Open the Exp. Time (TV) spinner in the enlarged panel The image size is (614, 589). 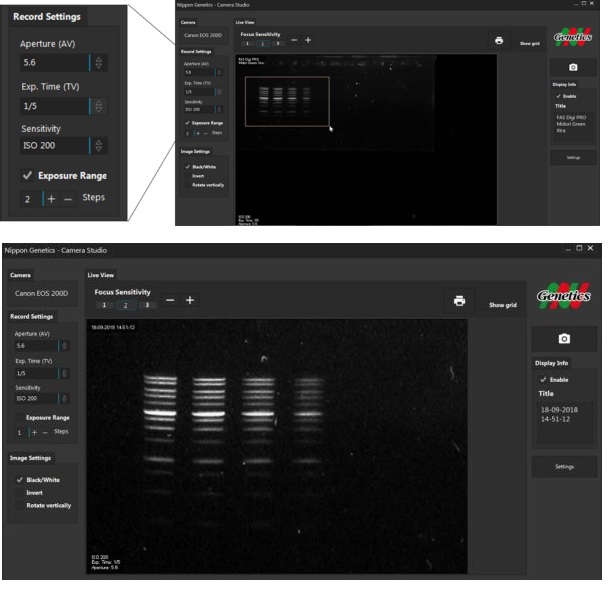[x=96, y=104]
